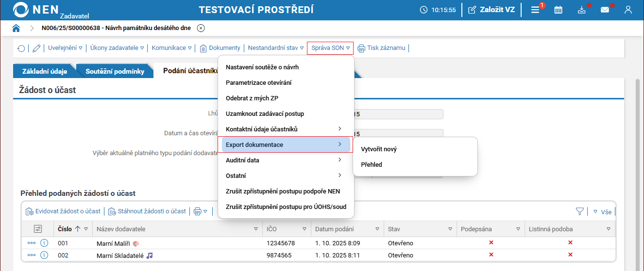Open filter arrow for Datum podání

point(377,229)
